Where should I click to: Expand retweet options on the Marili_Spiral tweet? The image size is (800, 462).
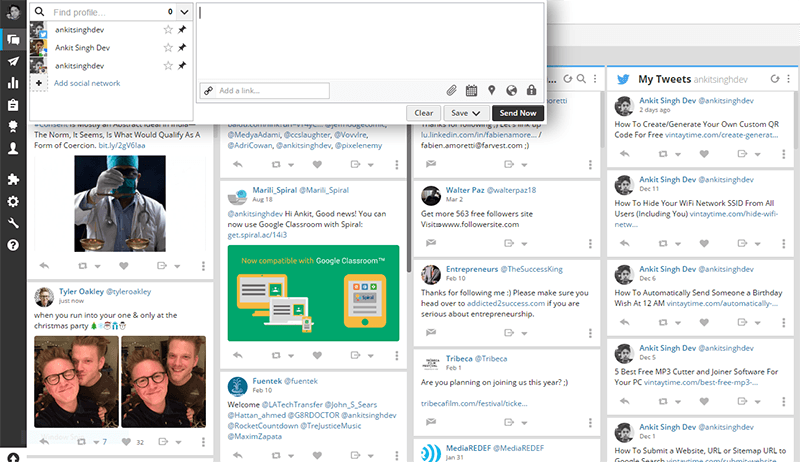click(x=291, y=356)
